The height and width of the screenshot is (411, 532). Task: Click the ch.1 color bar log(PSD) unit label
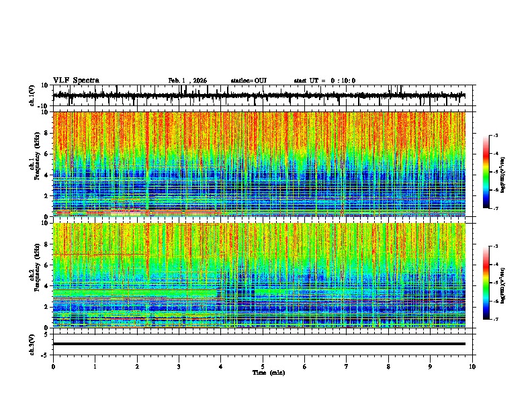(x=503, y=175)
